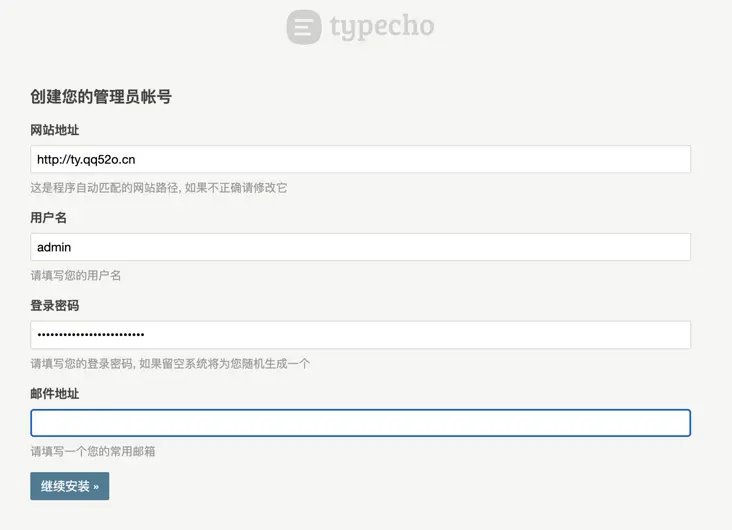The width and height of the screenshot is (732, 530).
Task: Click the typecho wordmark text
Action: [x=382, y=27]
